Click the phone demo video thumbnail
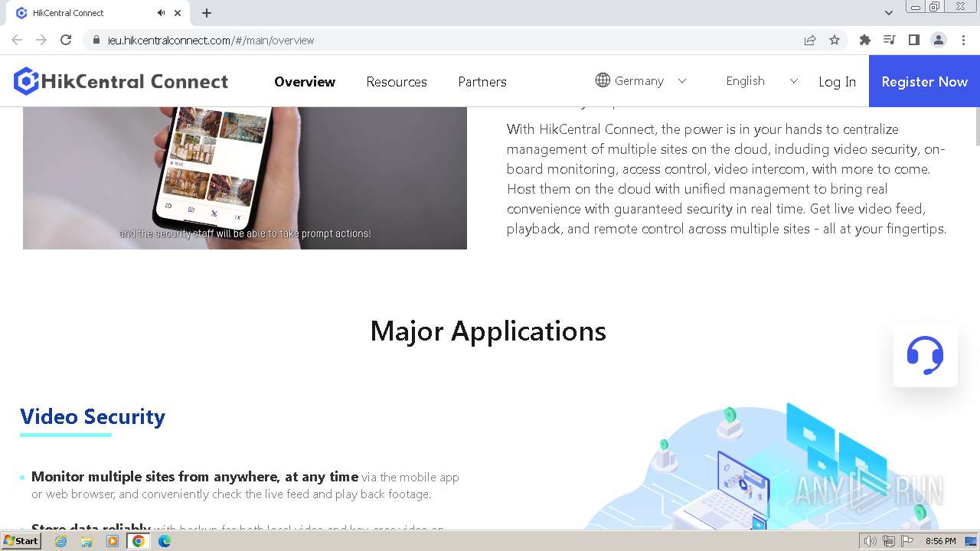This screenshot has width=980, height=551. tap(245, 178)
